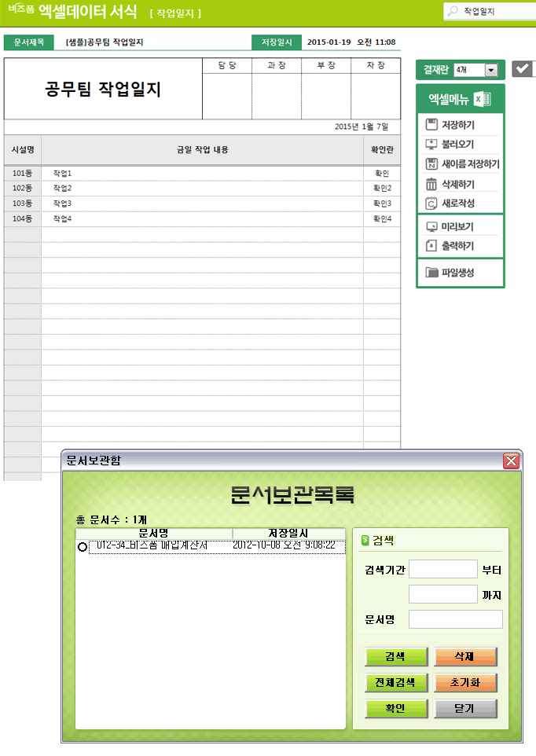Close the 문서보관함 dialog
The width and height of the screenshot is (536, 756).
[x=511, y=461]
